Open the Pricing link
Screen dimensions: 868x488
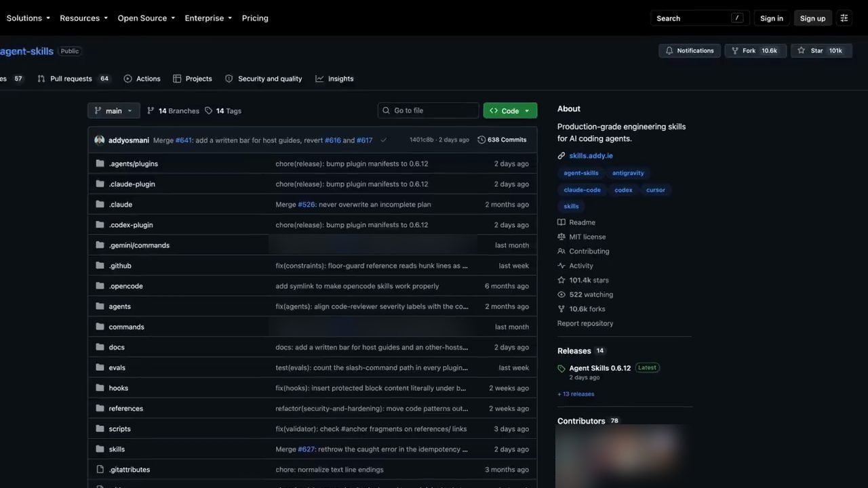point(255,18)
